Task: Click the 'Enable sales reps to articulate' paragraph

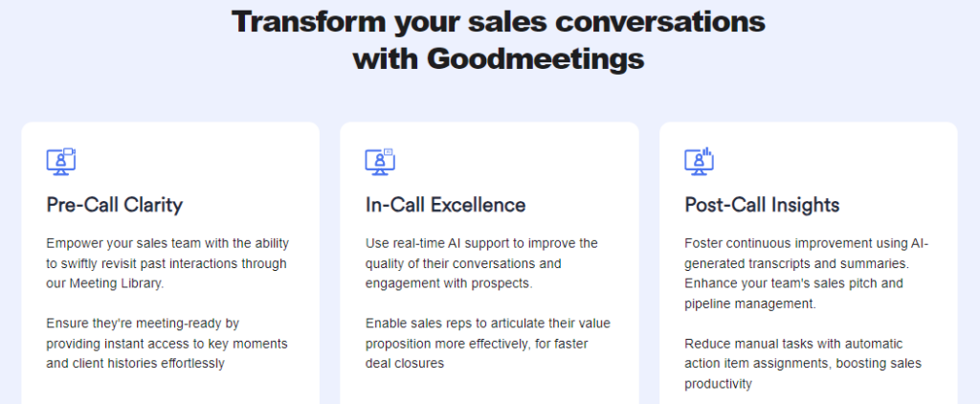Action: 485,344
